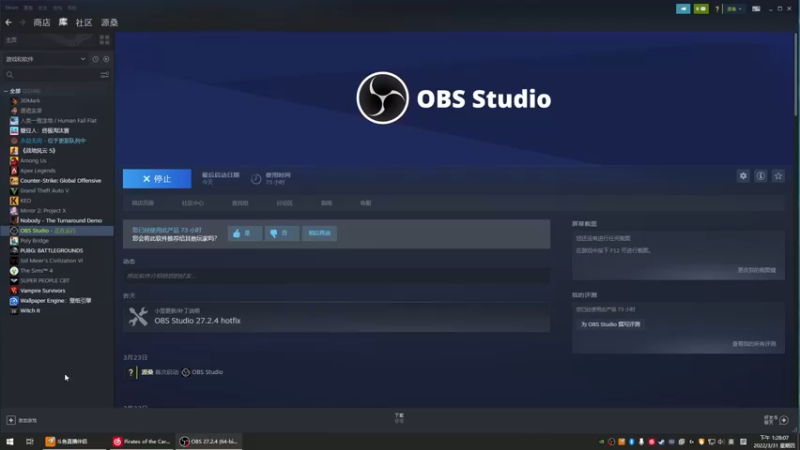Add OBS Studio to favorites star icon

778,176
